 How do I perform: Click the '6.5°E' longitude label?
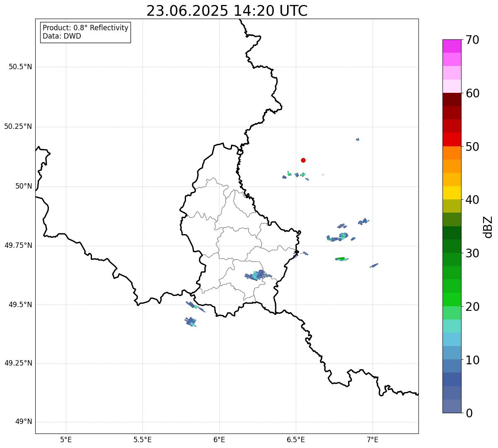tap(296, 439)
